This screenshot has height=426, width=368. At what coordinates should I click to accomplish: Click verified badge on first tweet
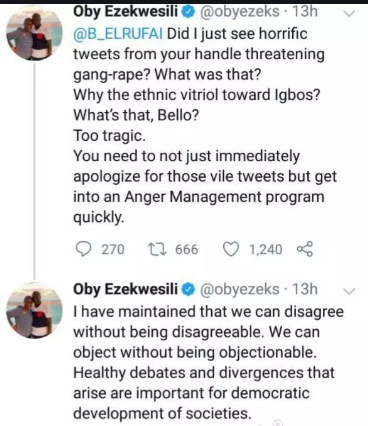point(189,12)
